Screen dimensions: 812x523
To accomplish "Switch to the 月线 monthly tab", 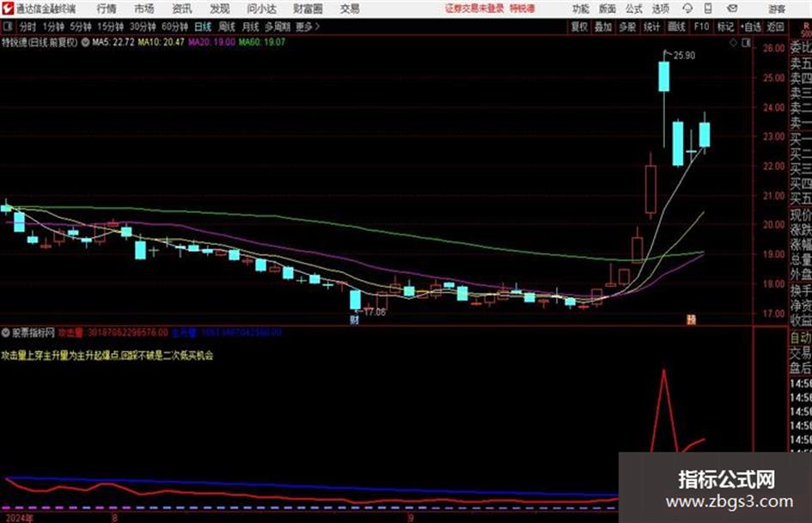I will click(x=251, y=27).
